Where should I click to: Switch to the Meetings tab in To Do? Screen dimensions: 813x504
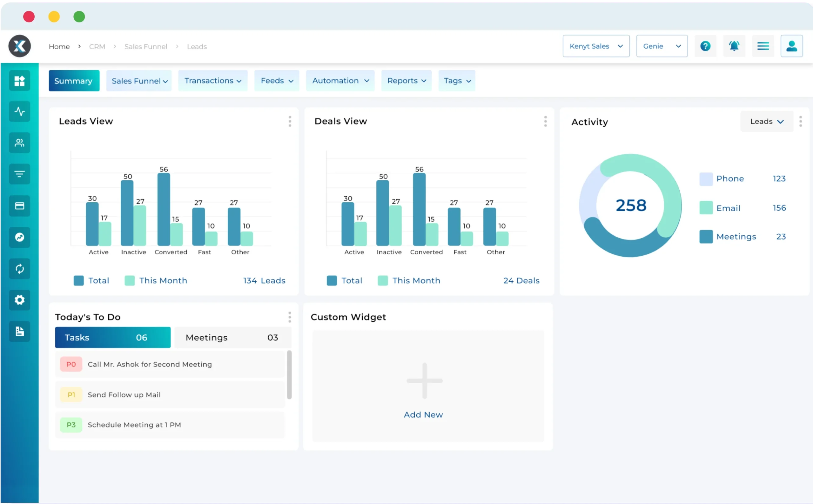(x=232, y=337)
